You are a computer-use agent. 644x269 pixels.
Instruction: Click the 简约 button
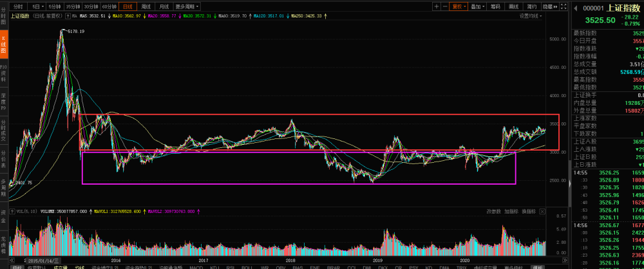(x=531, y=6)
